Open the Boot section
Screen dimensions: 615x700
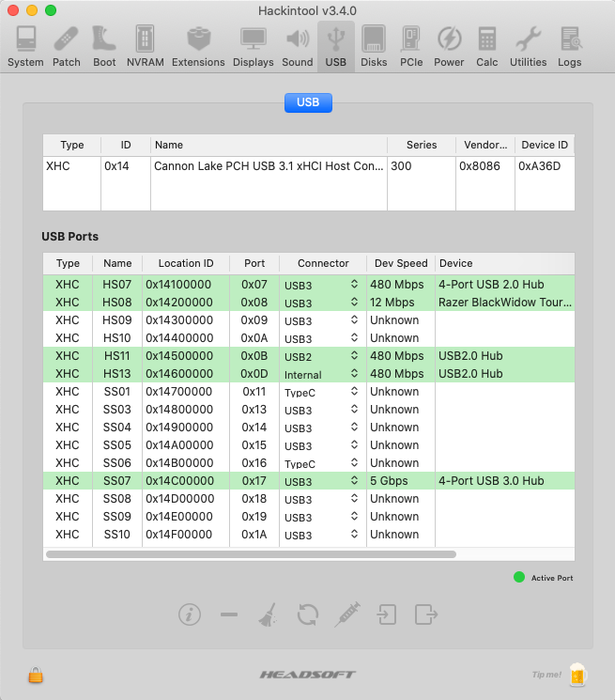104,46
